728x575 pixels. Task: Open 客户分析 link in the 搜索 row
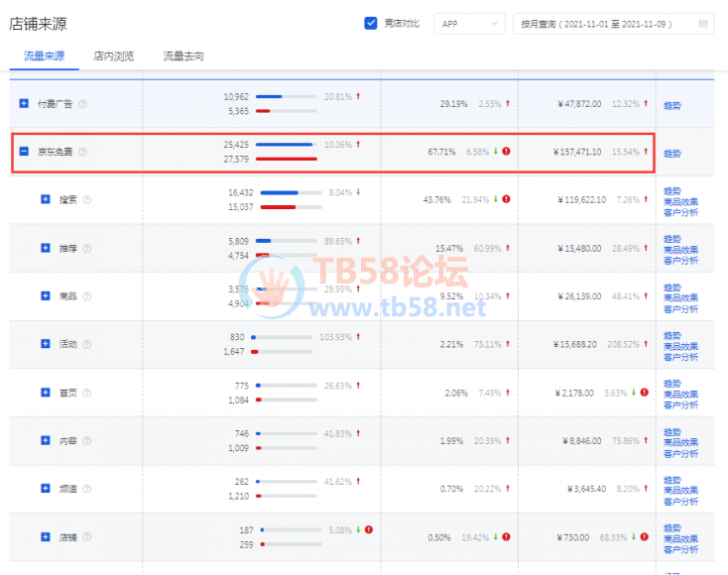680,212
